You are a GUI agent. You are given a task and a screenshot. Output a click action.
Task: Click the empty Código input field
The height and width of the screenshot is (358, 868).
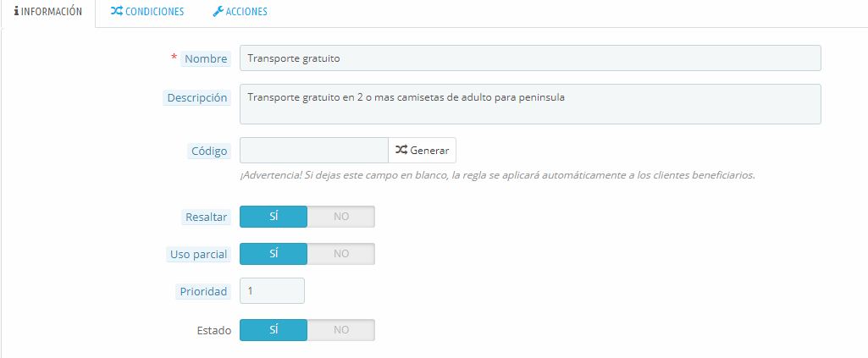click(313, 151)
